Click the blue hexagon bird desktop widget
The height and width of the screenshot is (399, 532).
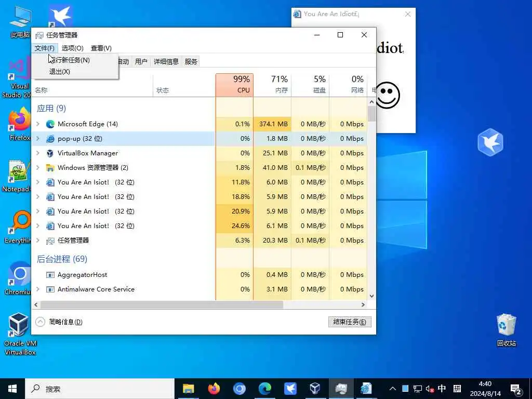pos(490,142)
